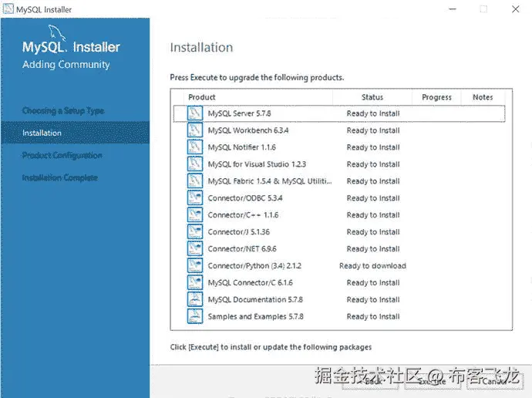The width and height of the screenshot is (532, 398).
Task: Click the Notes column header
Action: [483, 97]
